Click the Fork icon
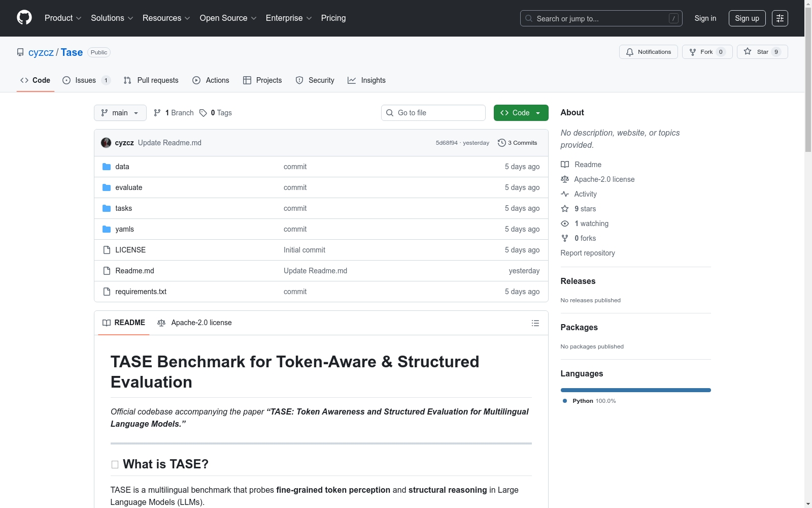812x508 pixels. 693,52
